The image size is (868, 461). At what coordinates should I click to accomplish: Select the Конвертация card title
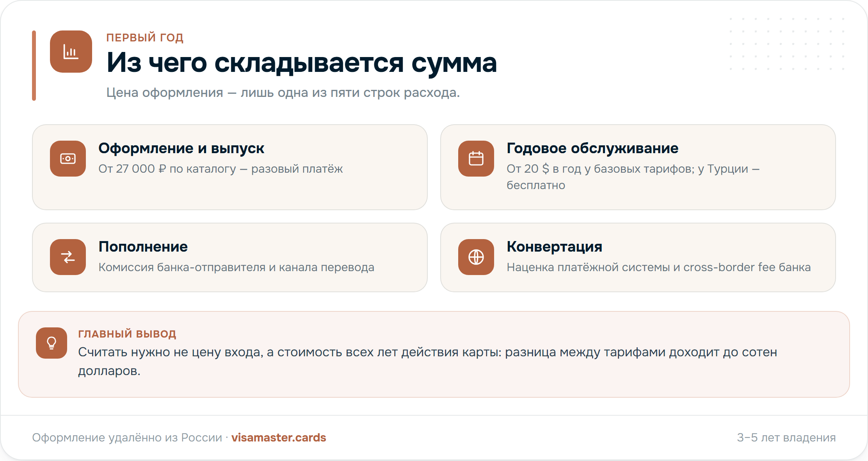pyautogui.click(x=554, y=247)
